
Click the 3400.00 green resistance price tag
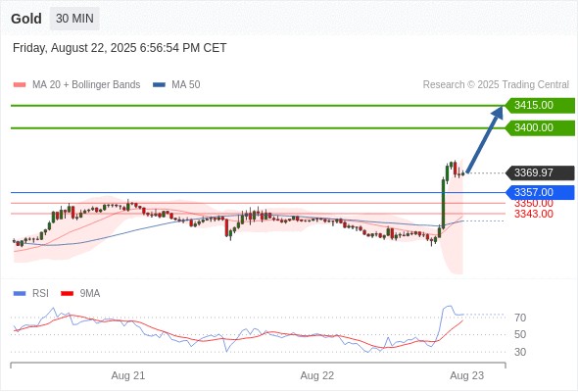540,128
